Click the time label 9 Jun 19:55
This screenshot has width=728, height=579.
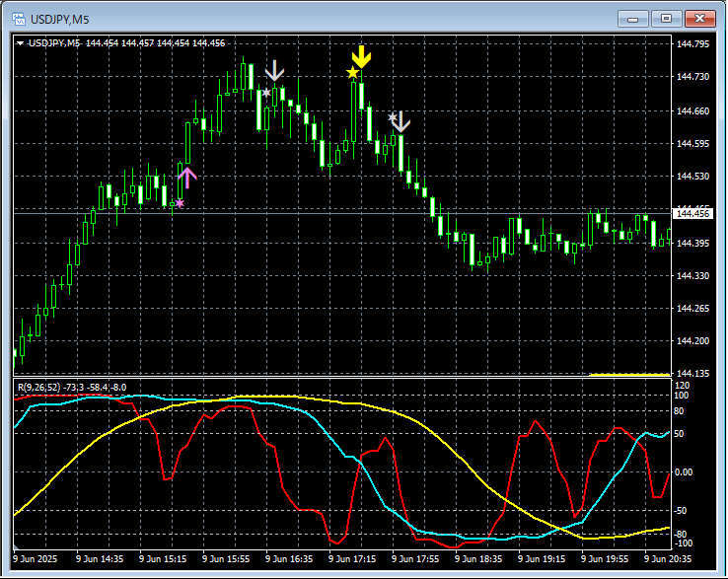point(605,559)
